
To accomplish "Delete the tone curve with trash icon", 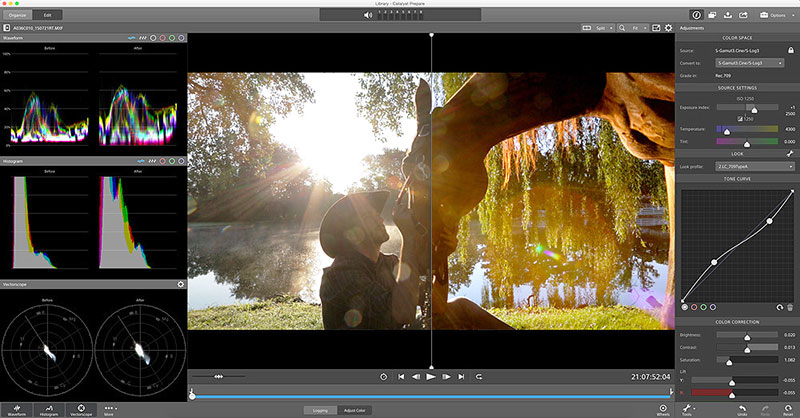I will point(789,306).
